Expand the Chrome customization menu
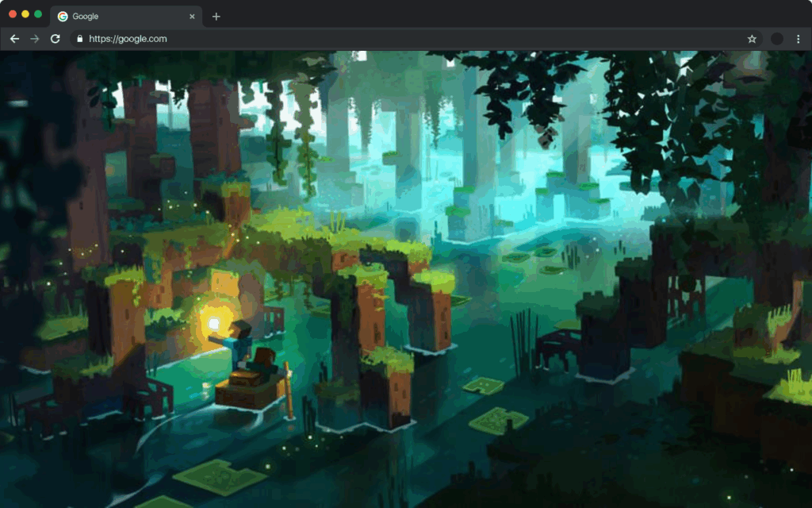812x508 pixels. coord(797,38)
